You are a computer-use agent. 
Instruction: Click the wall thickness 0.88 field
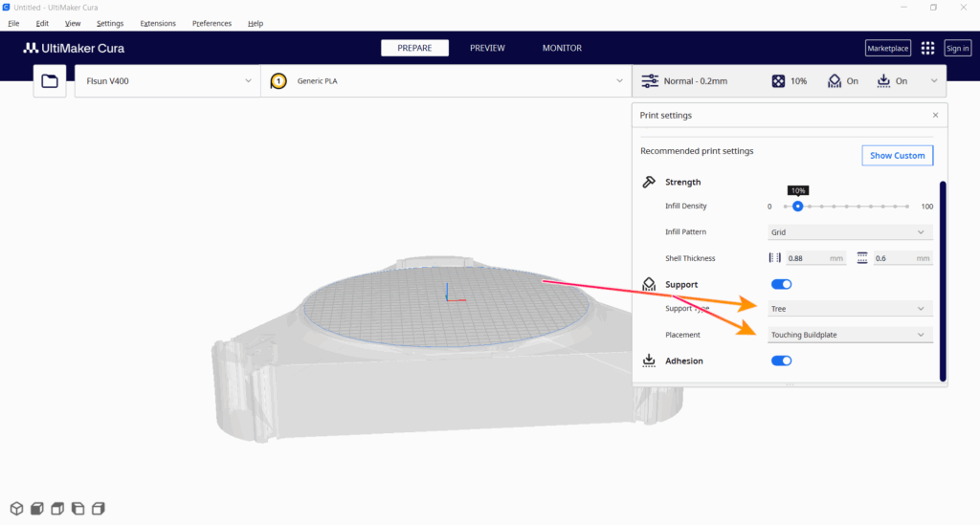tap(815, 258)
